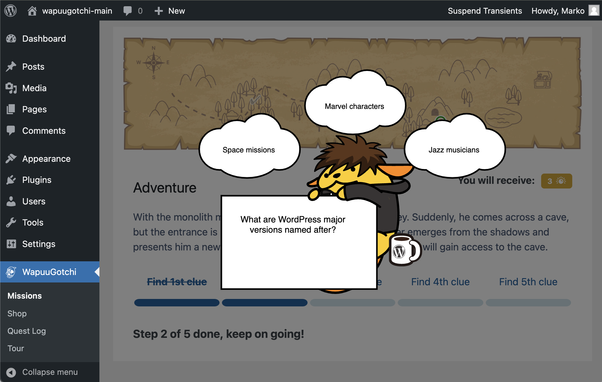The width and height of the screenshot is (602, 382).
Task: Open the Comments sidebar menu
Action: pos(50,131)
